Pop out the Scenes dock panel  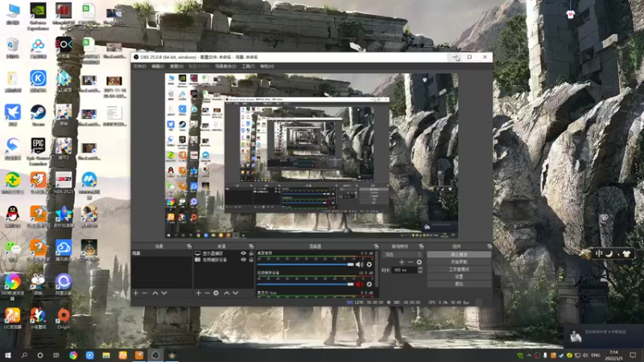pos(189,246)
